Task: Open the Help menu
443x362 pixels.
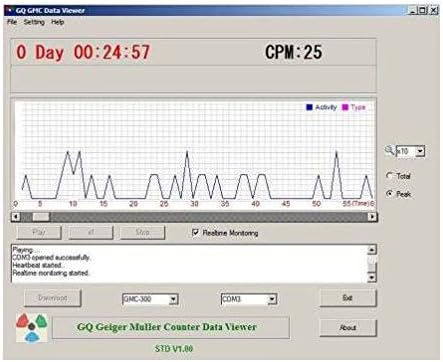Action: [58, 22]
